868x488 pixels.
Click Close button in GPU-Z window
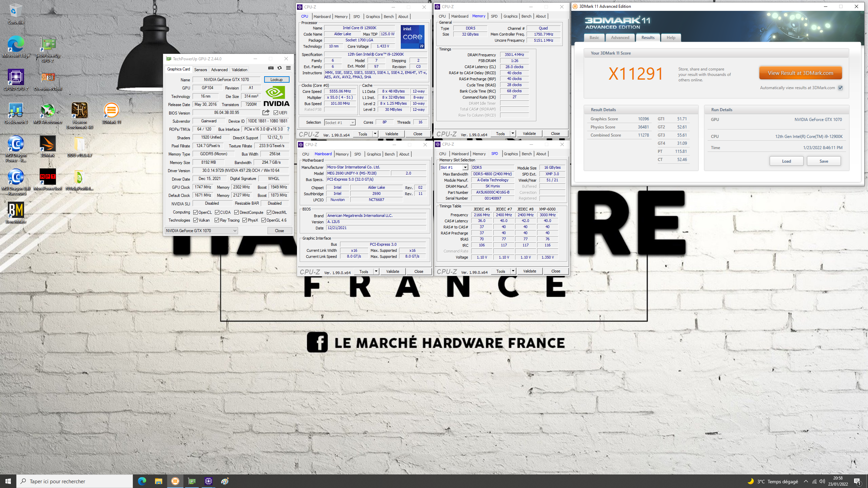click(279, 231)
